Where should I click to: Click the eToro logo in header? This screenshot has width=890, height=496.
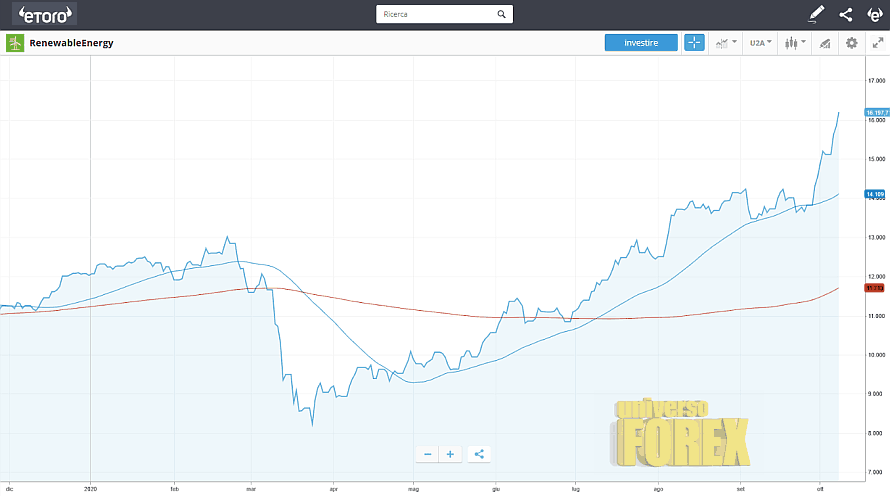tap(44, 14)
